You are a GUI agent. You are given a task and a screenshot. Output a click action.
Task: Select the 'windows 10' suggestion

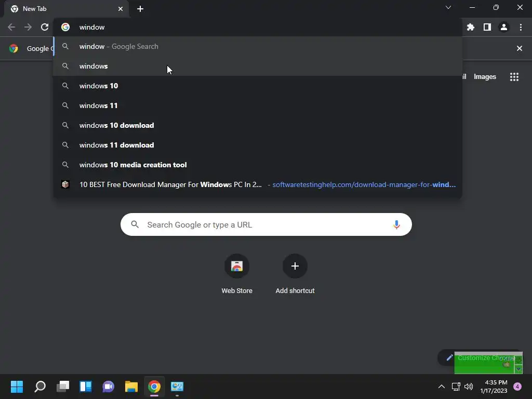258,86
